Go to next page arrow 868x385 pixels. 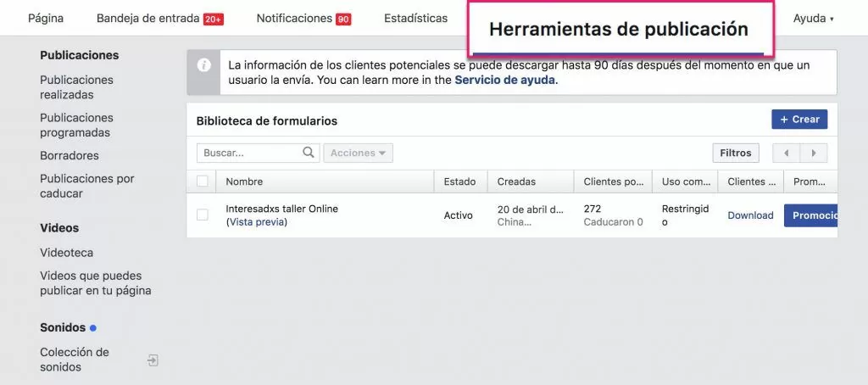pyautogui.click(x=814, y=153)
